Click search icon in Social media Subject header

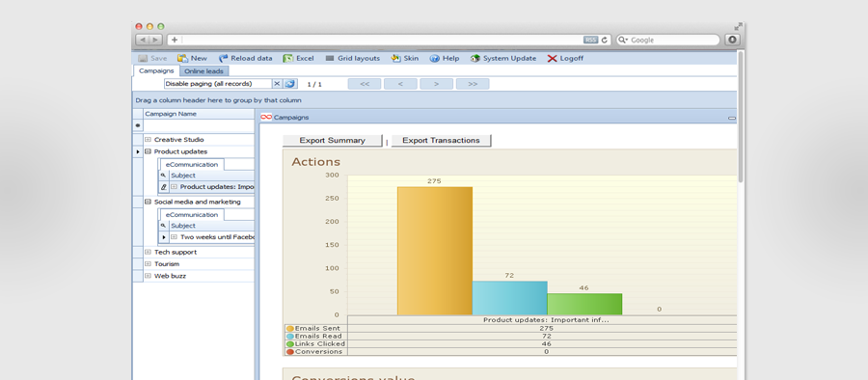click(163, 226)
